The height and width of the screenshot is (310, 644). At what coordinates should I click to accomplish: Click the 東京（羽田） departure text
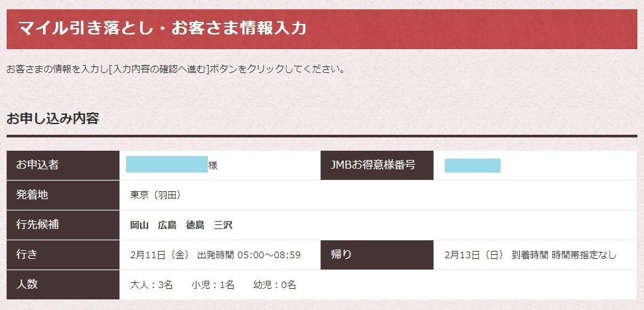(155, 195)
